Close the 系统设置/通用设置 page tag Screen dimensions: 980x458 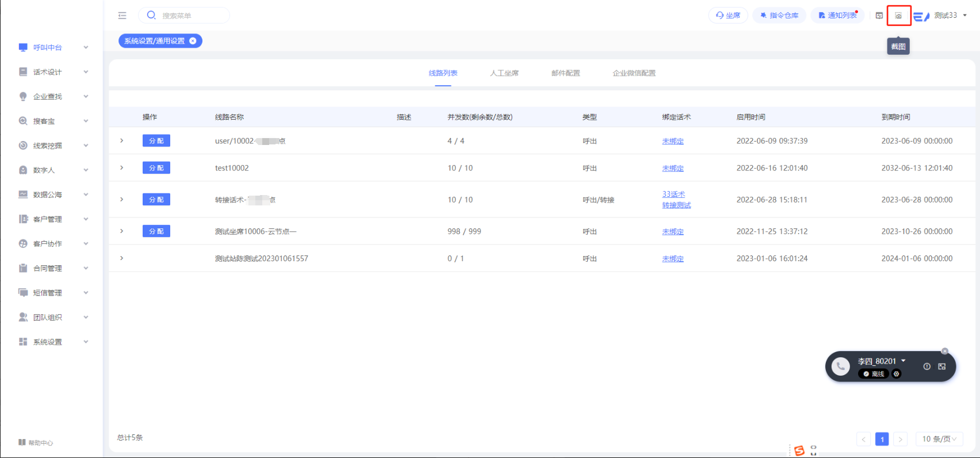[x=193, y=41]
